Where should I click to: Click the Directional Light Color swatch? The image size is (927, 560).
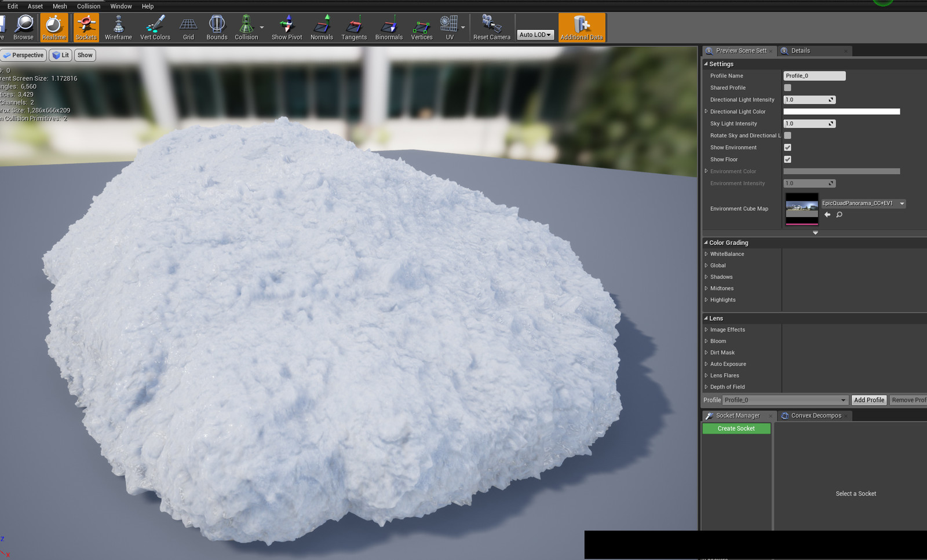841,111
